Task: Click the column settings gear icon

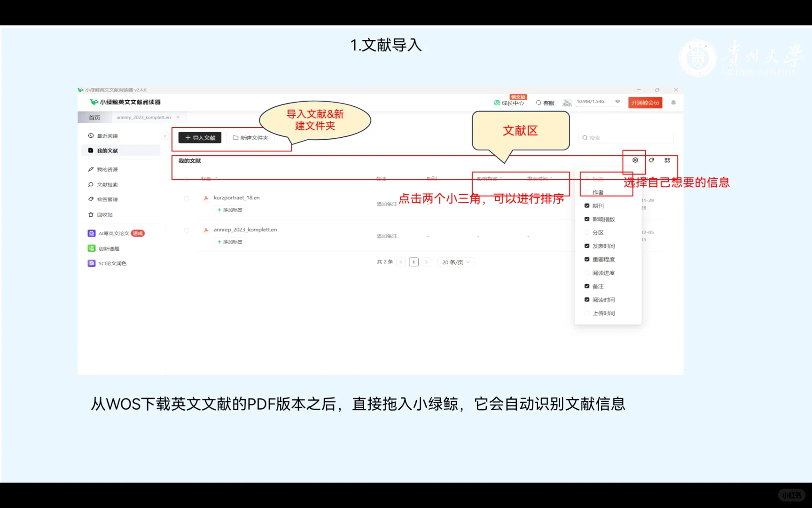Action: [635, 160]
